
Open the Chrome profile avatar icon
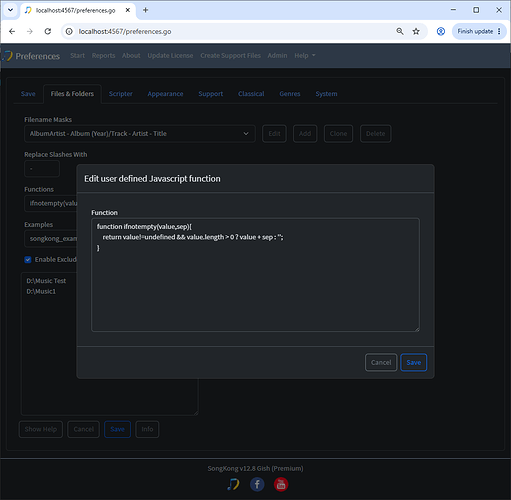(441, 31)
